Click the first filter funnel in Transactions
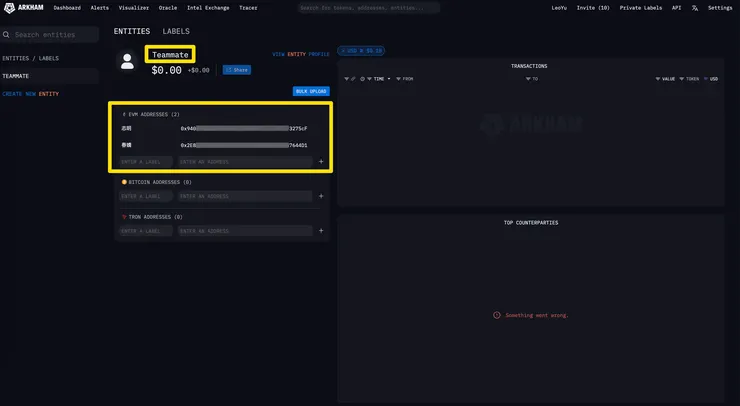 (x=346, y=79)
